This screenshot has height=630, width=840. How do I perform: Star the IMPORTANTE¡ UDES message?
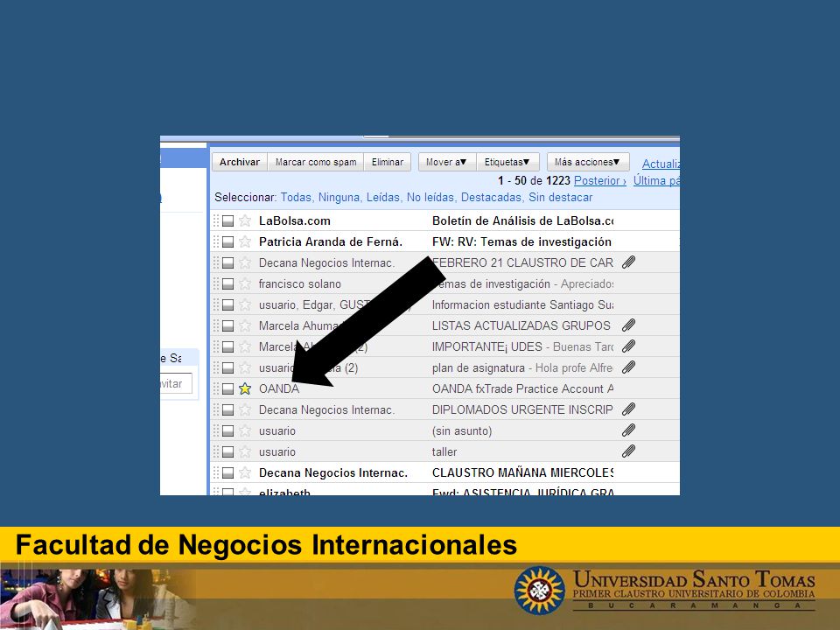245,346
